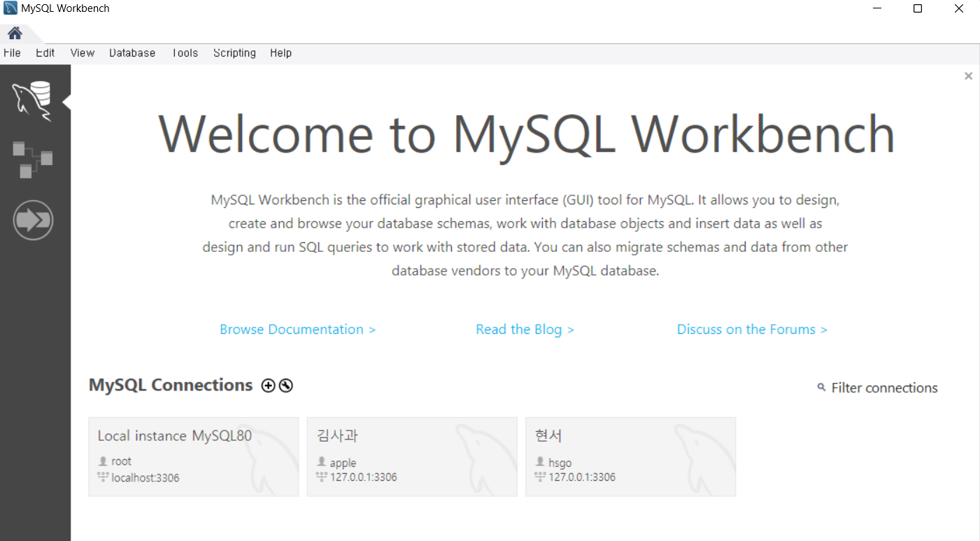Open the Scripting menu
Screen dimensions: 980x541
[234, 53]
